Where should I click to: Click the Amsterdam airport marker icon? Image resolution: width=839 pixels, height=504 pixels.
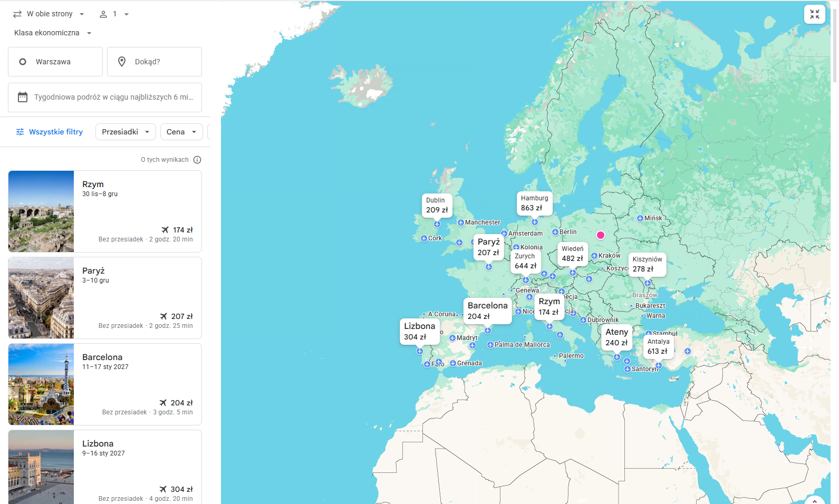click(504, 234)
